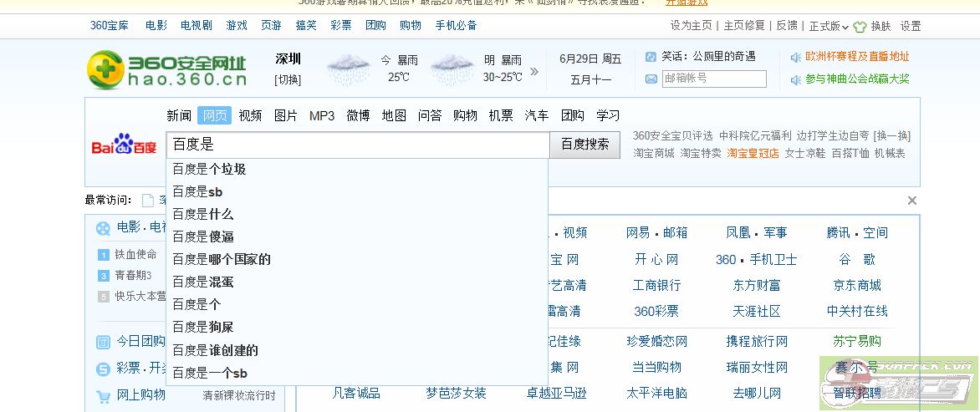Click the envelope icon beside 邮箱帐号
Viewport: 980px width, 412px height.
[651, 79]
